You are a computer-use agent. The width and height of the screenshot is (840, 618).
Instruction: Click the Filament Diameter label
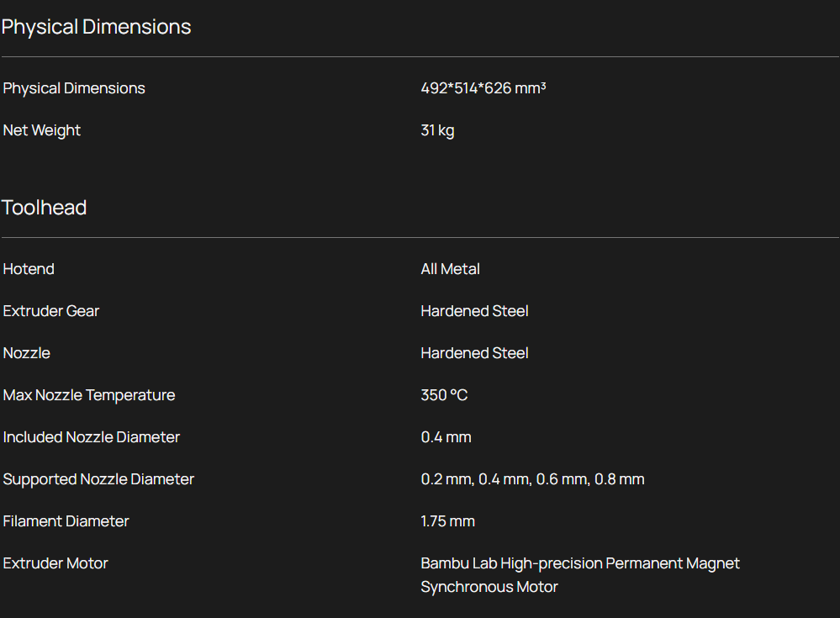(x=66, y=521)
